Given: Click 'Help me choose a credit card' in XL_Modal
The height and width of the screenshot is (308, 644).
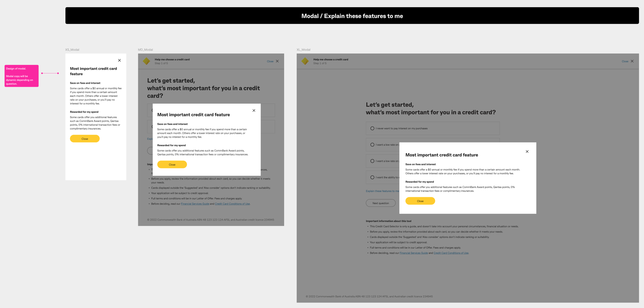Looking at the screenshot, I should [x=331, y=59].
